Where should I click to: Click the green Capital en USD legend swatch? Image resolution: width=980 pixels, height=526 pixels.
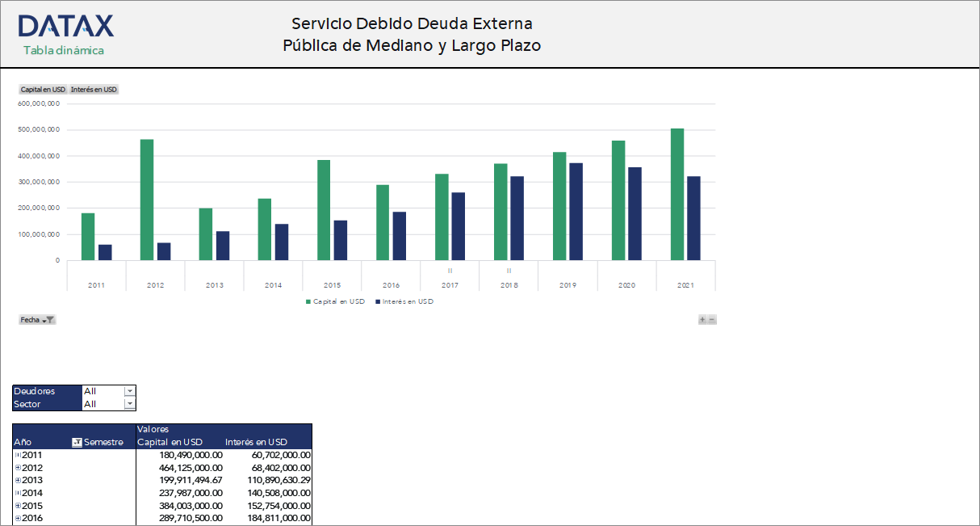[308, 301]
